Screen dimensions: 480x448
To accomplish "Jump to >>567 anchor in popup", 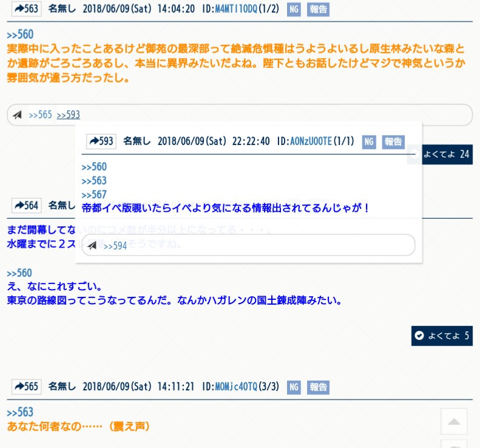I will (x=94, y=194).
